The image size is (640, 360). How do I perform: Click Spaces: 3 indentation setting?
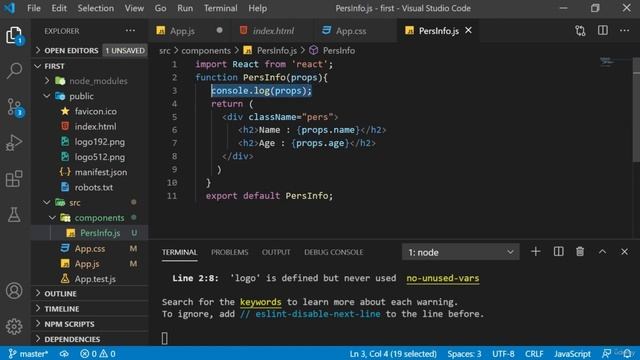tap(464, 353)
